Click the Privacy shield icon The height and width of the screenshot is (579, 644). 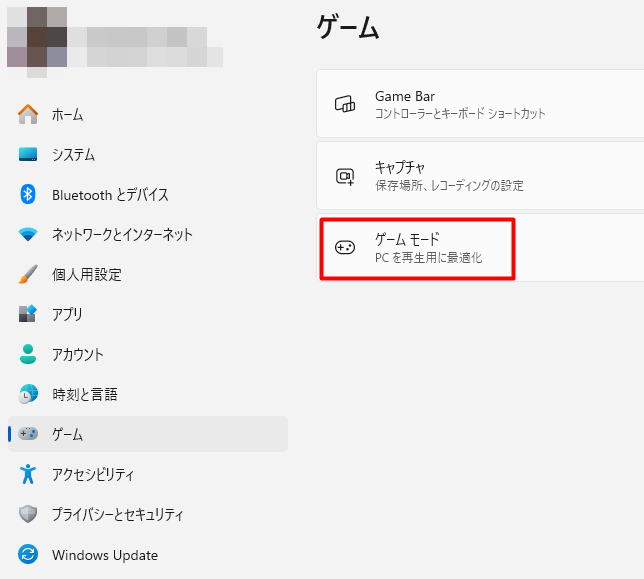28,514
